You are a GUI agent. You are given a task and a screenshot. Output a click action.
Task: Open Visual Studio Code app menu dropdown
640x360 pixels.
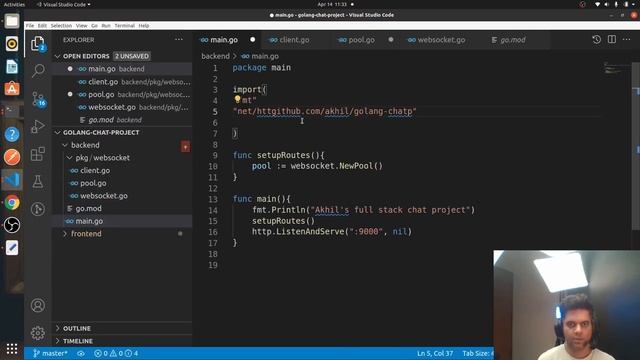(x=64, y=4)
